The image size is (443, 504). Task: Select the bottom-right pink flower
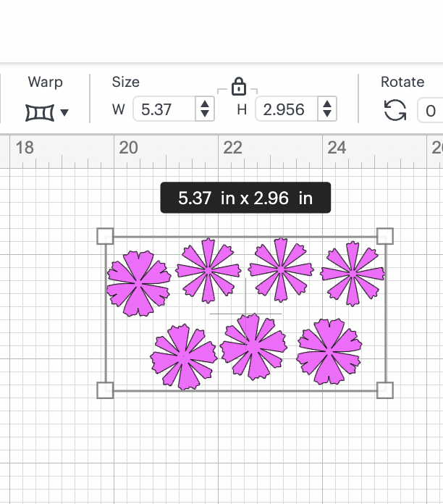pos(329,351)
